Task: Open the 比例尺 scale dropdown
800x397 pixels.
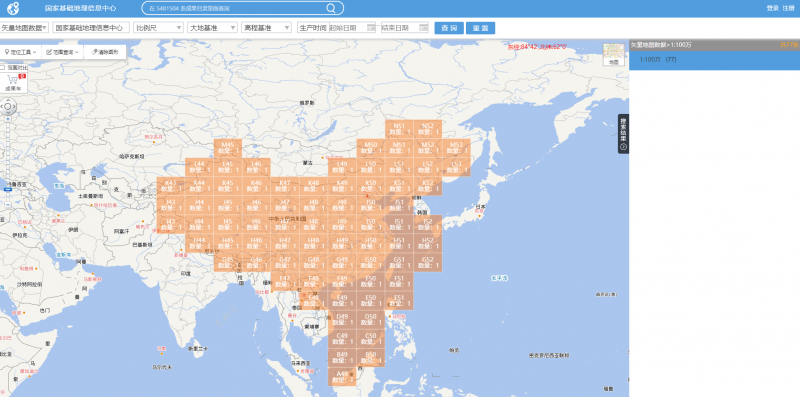Action: pos(158,28)
